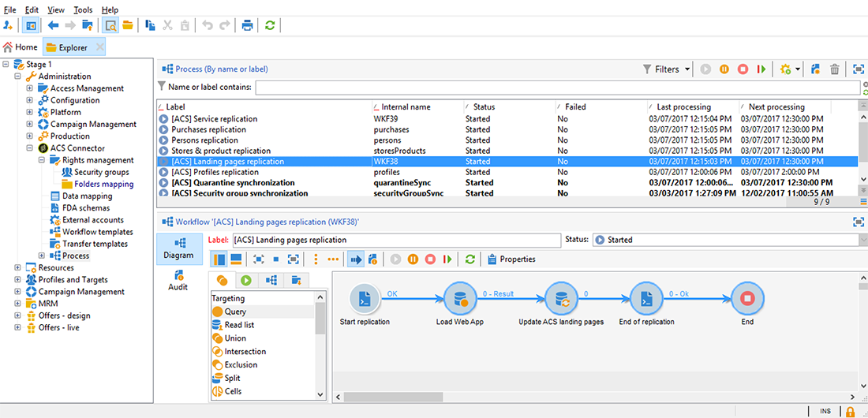Select the Load Web App activity node
868x418 pixels.
point(458,299)
